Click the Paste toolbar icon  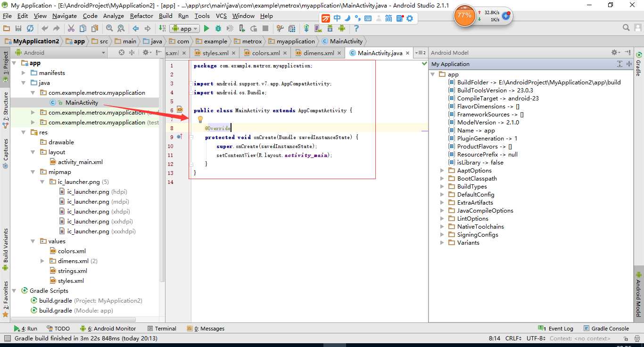[x=94, y=29]
